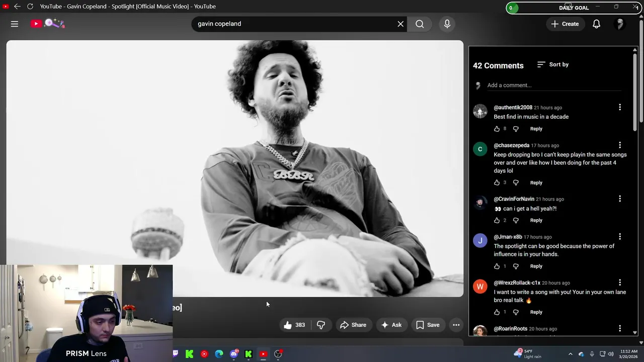Like the video showing 383 likes
Viewport: 644px width, 362px height.
[x=294, y=325]
